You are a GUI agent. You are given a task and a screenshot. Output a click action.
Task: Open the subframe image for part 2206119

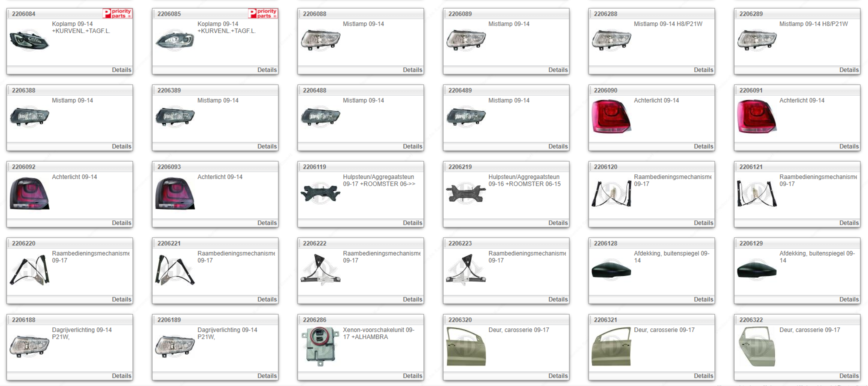[320, 193]
